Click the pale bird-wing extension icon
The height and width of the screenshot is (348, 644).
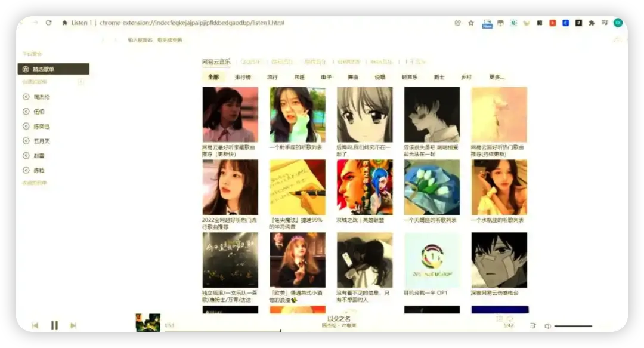click(526, 23)
